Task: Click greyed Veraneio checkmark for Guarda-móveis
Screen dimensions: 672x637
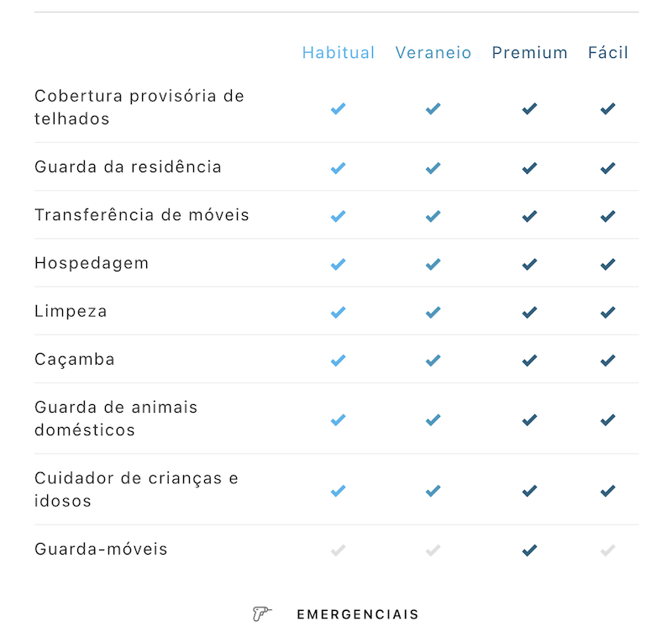Action: tap(433, 550)
